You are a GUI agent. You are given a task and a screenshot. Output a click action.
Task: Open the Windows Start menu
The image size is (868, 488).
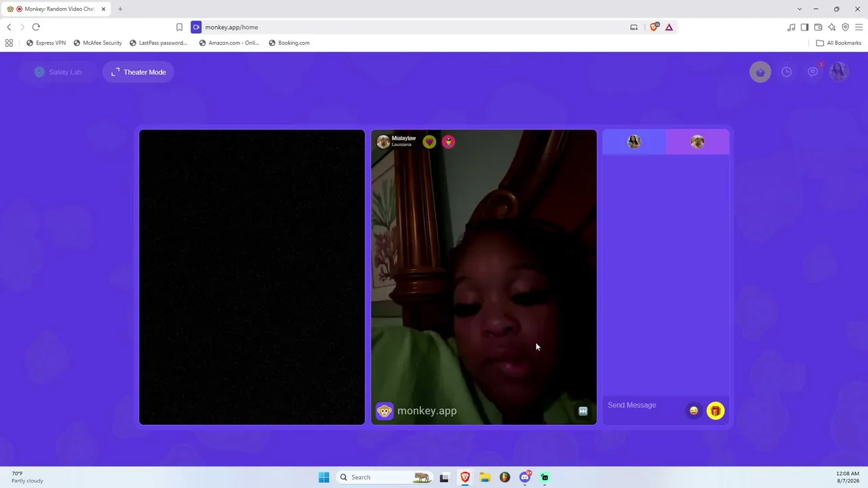[324, 477]
